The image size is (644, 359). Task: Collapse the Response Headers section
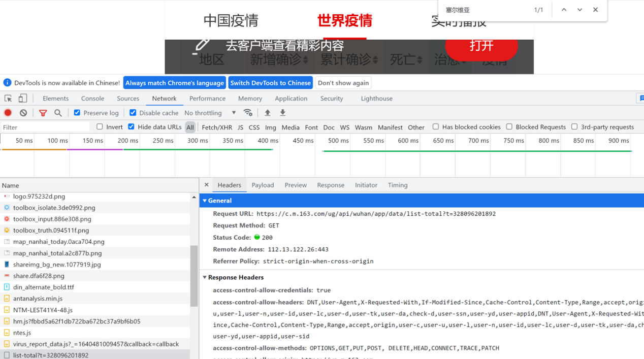coord(205,277)
